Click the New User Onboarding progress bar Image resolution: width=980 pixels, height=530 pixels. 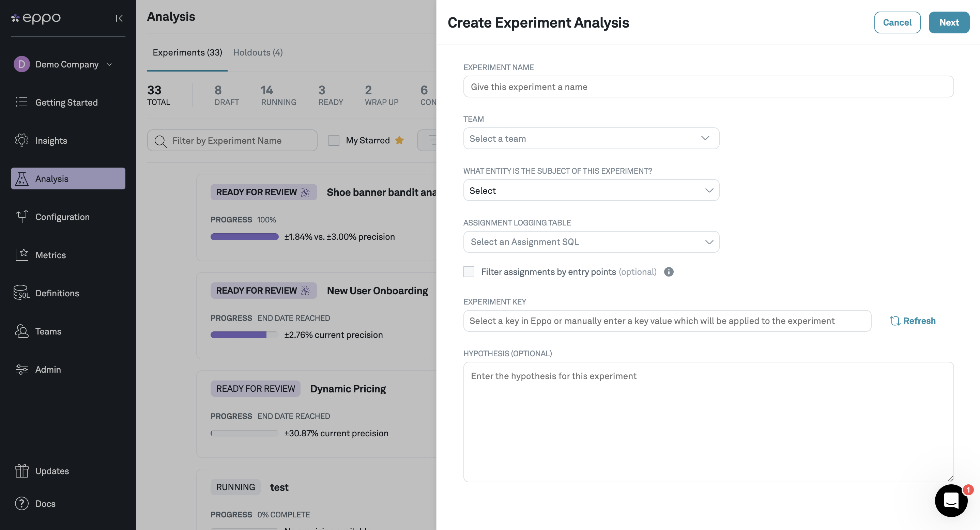(x=244, y=334)
